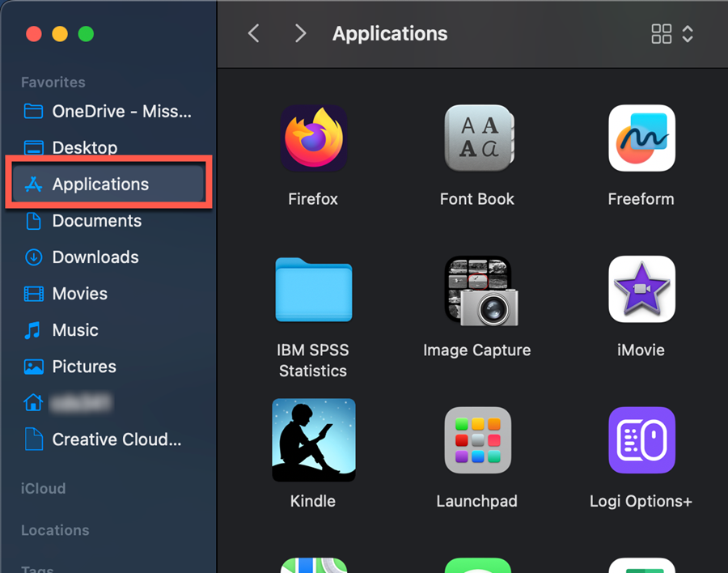Viewport: 728px width, 573px height.
Task: Click the 'Favorites' sidebar section header
Action: click(53, 83)
